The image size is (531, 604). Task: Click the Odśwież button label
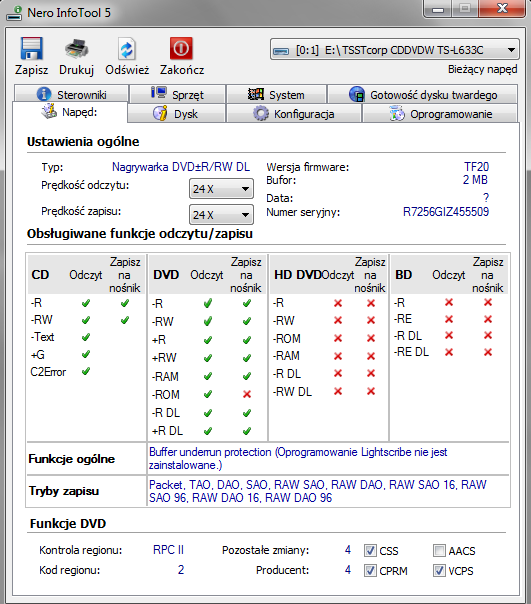[x=127, y=70]
